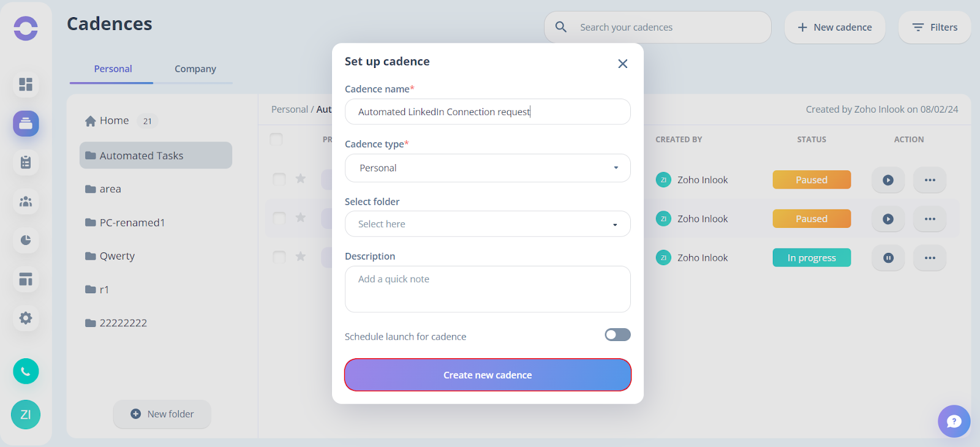Screen dimensions: 980x447
Task: Open the tasks clipboard icon in sidebar
Action: pyautogui.click(x=26, y=162)
